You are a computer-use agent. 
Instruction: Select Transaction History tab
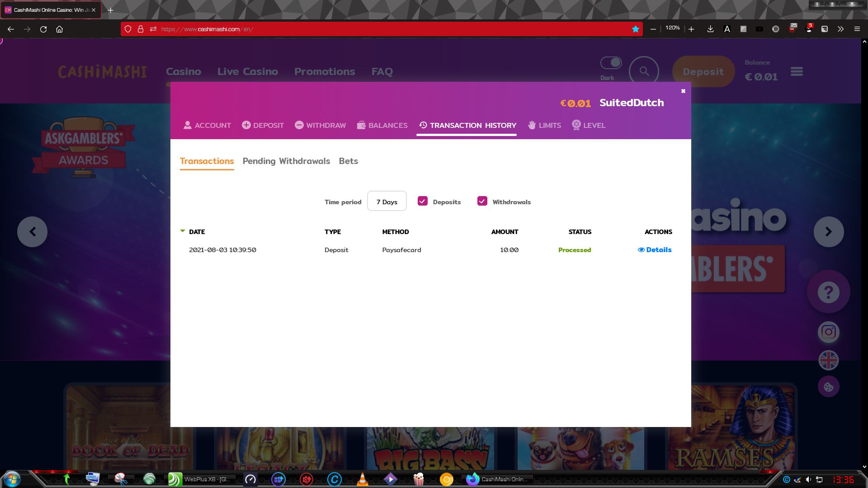click(467, 125)
